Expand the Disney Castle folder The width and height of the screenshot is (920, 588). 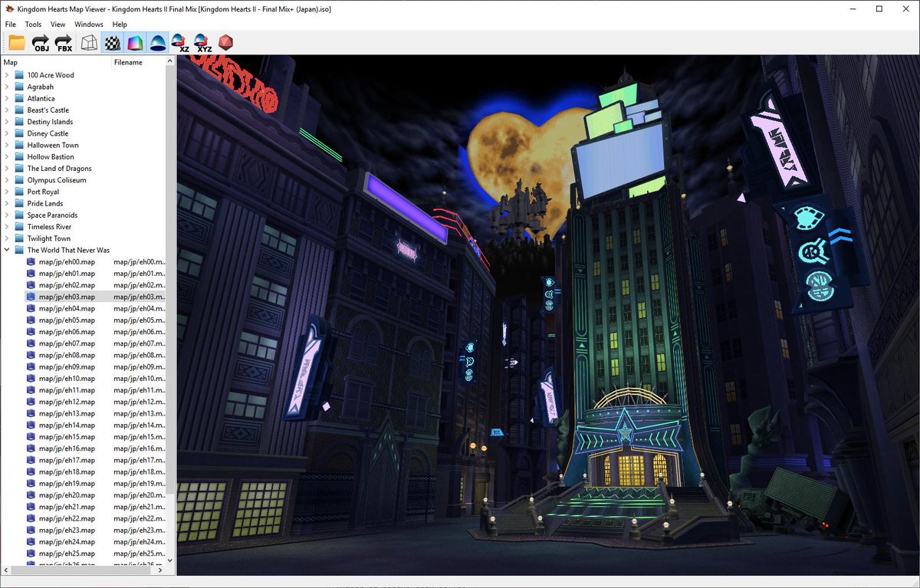click(x=7, y=133)
